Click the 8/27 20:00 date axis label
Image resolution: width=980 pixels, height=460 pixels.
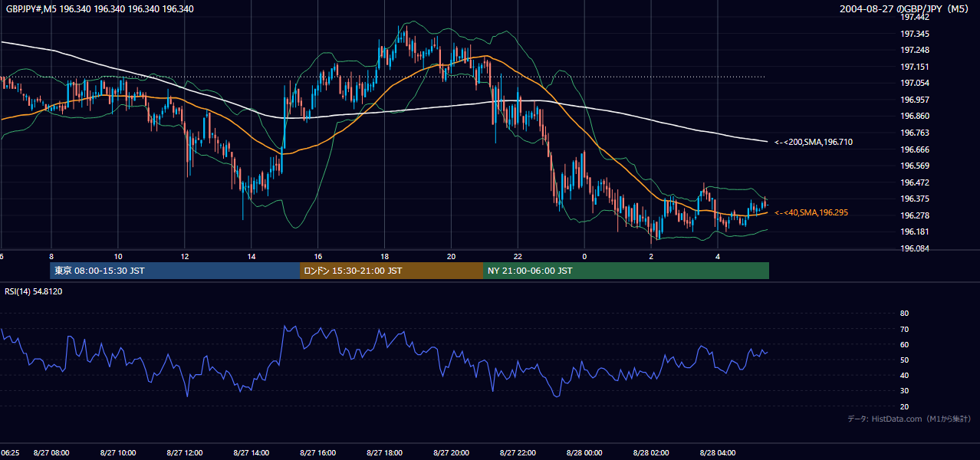click(451, 453)
